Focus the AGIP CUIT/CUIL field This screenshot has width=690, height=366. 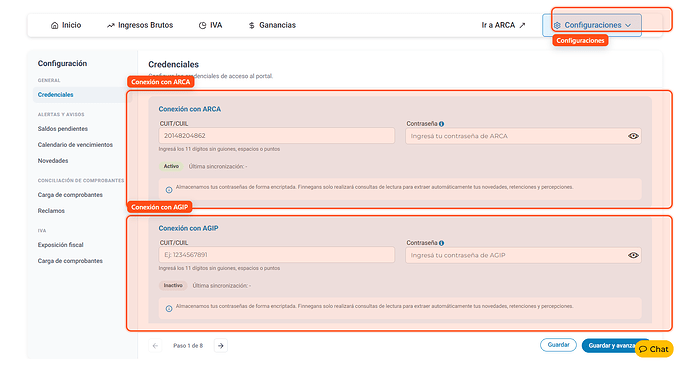(277, 255)
